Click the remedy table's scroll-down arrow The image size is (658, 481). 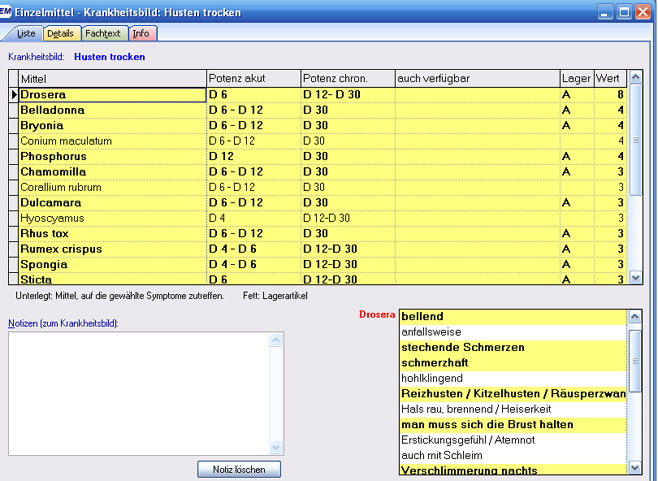(634, 277)
